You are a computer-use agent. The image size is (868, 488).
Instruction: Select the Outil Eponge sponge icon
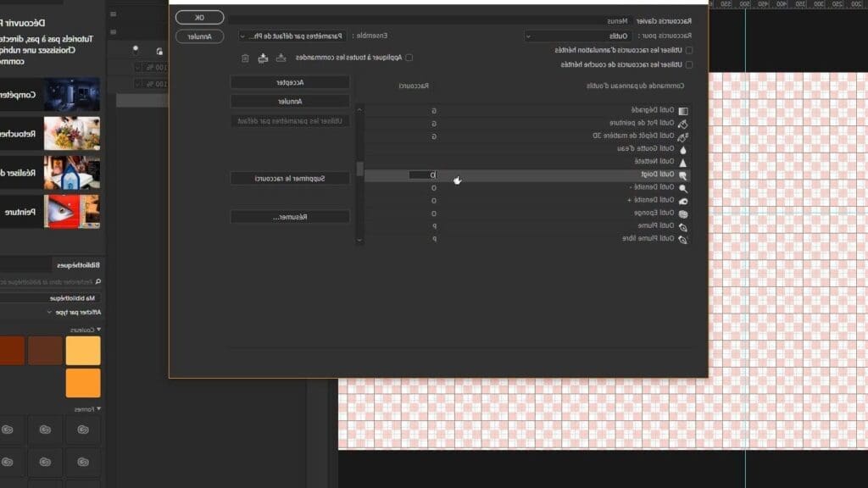coord(683,213)
